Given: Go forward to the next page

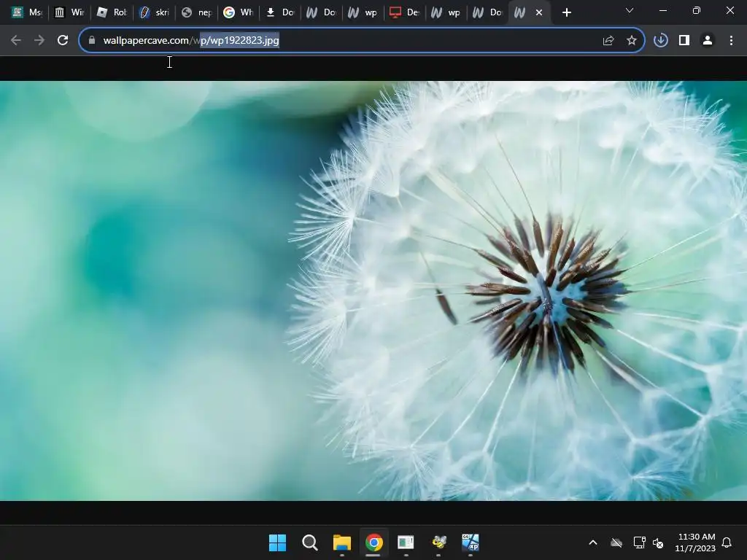Looking at the screenshot, I should click(39, 41).
